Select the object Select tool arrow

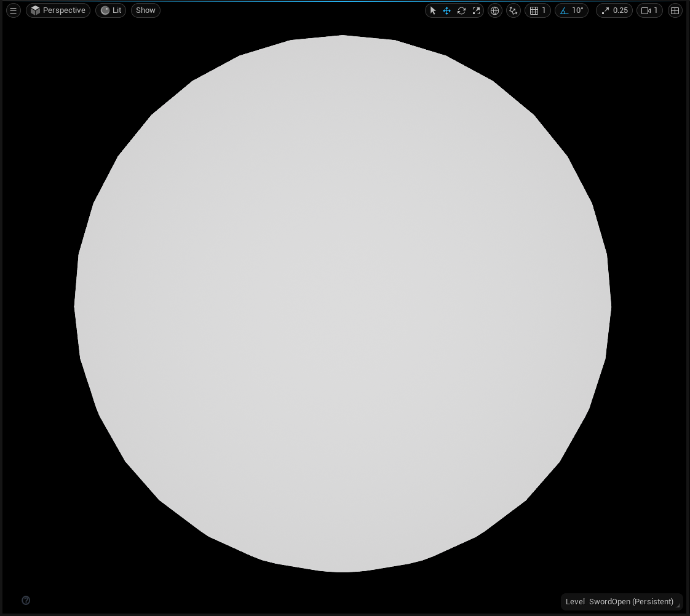(432, 10)
